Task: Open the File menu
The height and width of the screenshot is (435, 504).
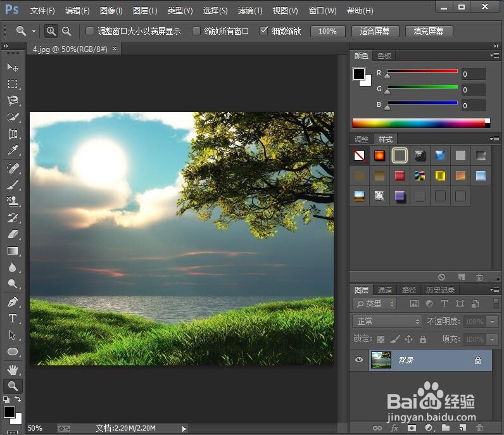Action: 42,11
